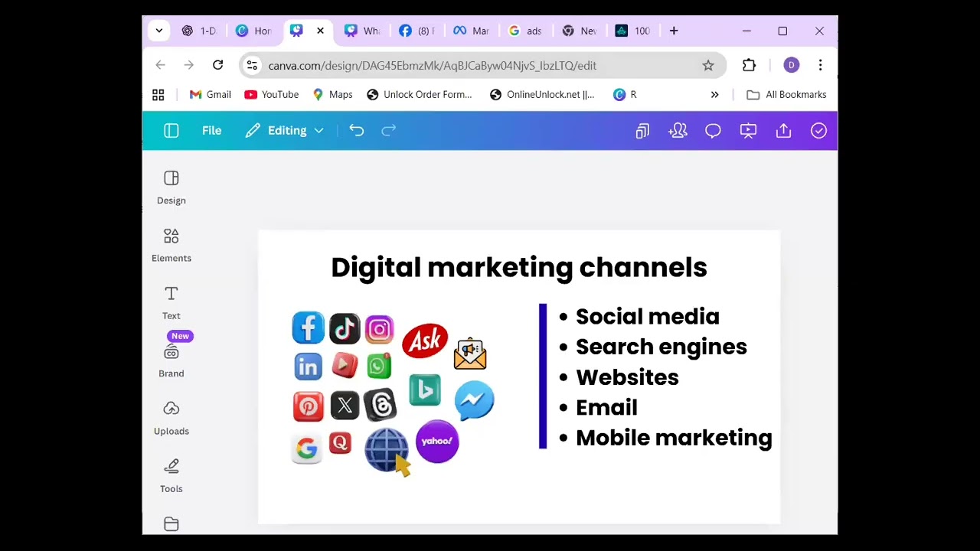Undo the last action
980x551 pixels.
point(357,131)
